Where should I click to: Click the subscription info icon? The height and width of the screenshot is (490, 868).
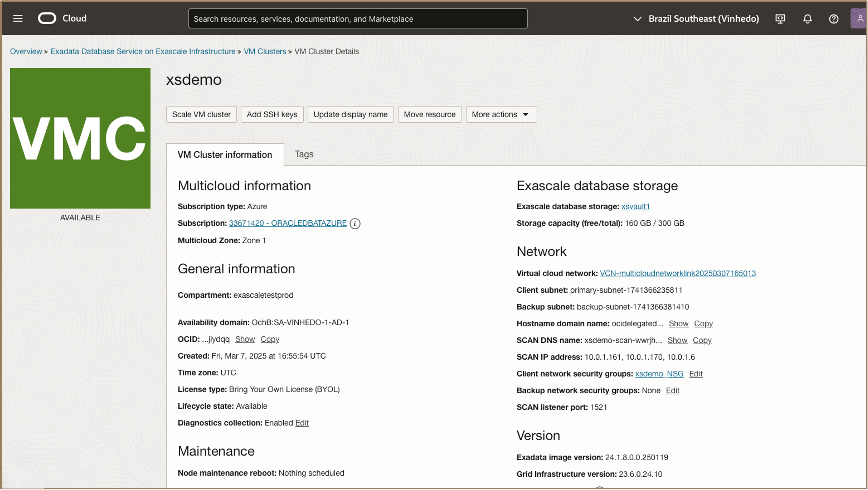pyautogui.click(x=355, y=223)
